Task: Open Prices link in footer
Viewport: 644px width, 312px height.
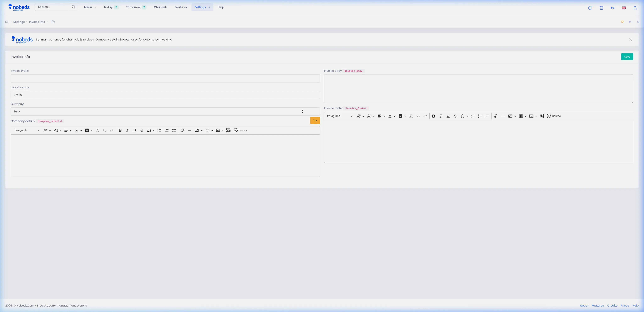Action: [625, 306]
